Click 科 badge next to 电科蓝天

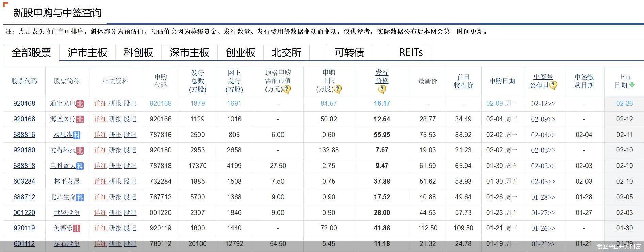tap(80, 166)
